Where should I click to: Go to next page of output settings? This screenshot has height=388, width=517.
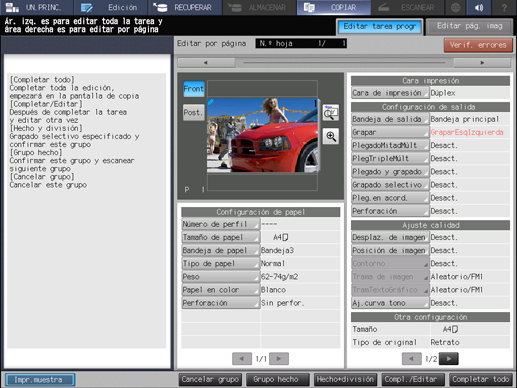(x=449, y=359)
